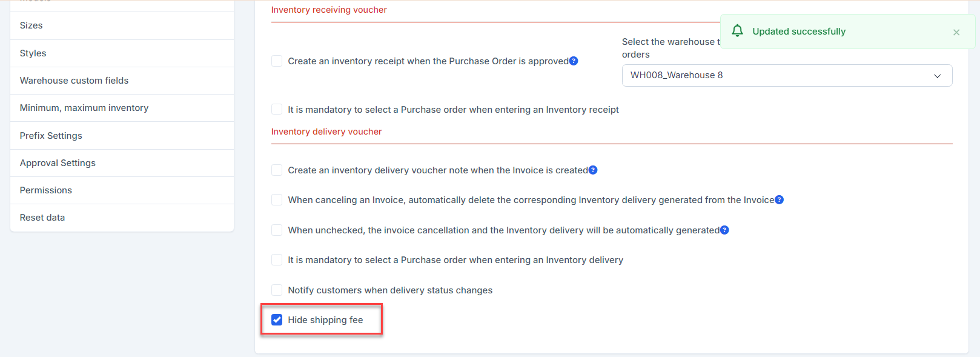Click help icon beside automatically generated option
The image size is (980, 357).
click(724, 230)
